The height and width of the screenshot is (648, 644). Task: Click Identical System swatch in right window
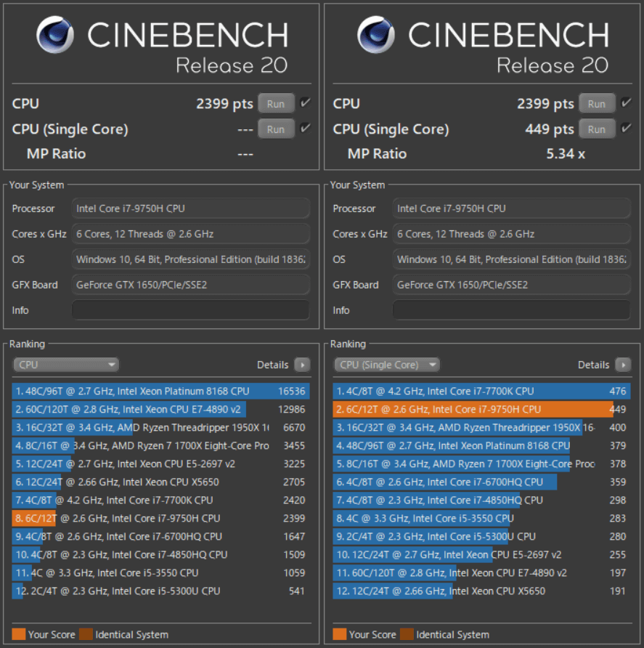(x=407, y=634)
